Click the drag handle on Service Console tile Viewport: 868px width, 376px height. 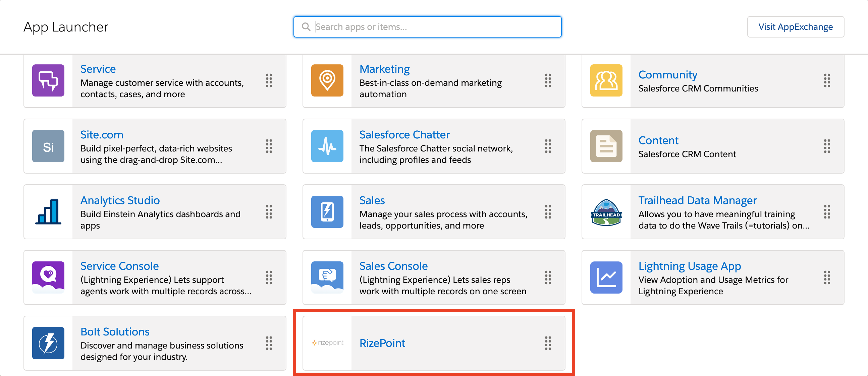click(269, 277)
